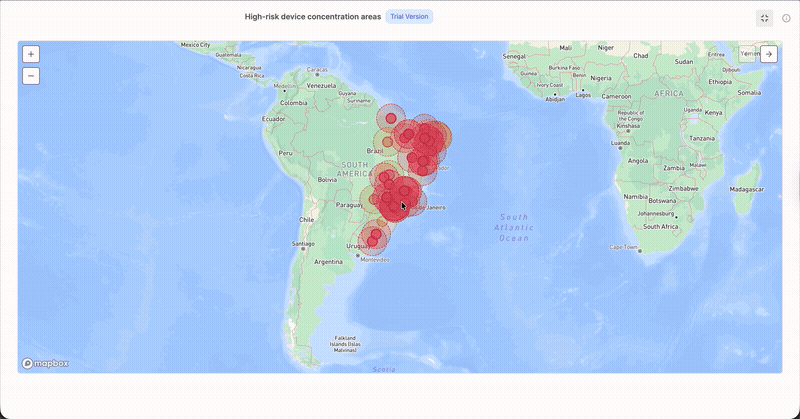Image resolution: width=800 pixels, height=419 pixels.
Task: Click the 'Lagos' city label
Action: (x=583, y=95)
